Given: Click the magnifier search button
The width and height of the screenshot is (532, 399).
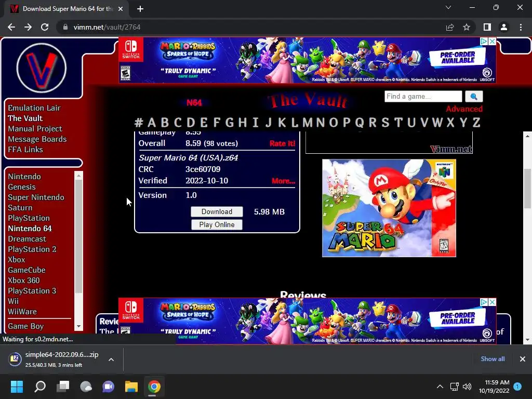Looking at the screenshot, I should [x=474, y=96].
